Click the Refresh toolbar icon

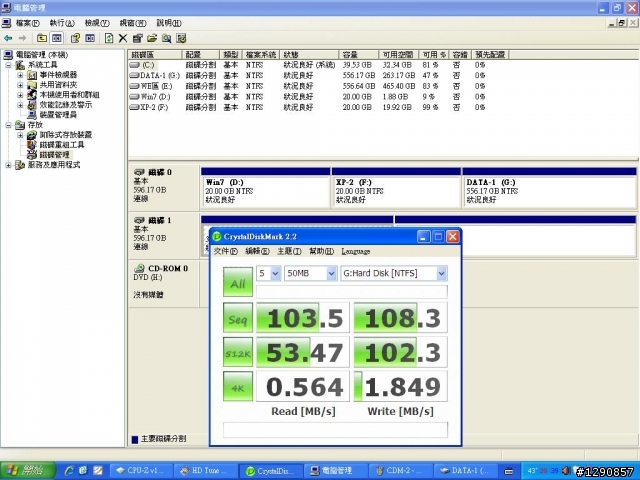pos(109,38)
